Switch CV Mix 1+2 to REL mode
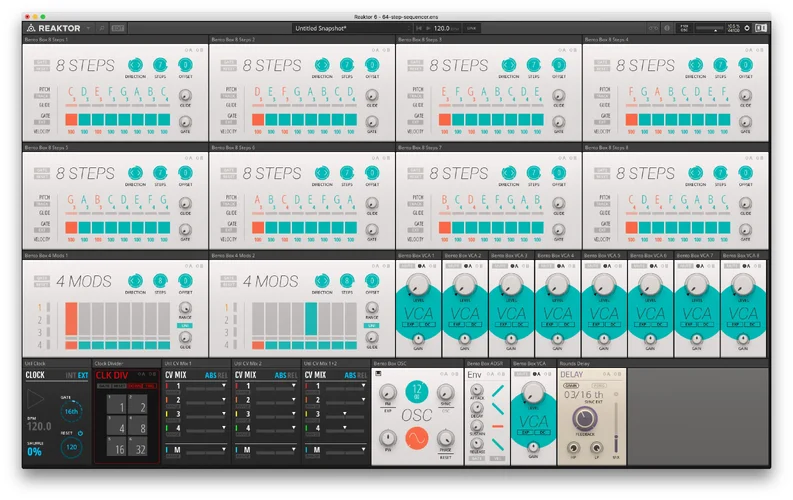The height and width of the screenshot is (500, 793). [x=362, y=375]
